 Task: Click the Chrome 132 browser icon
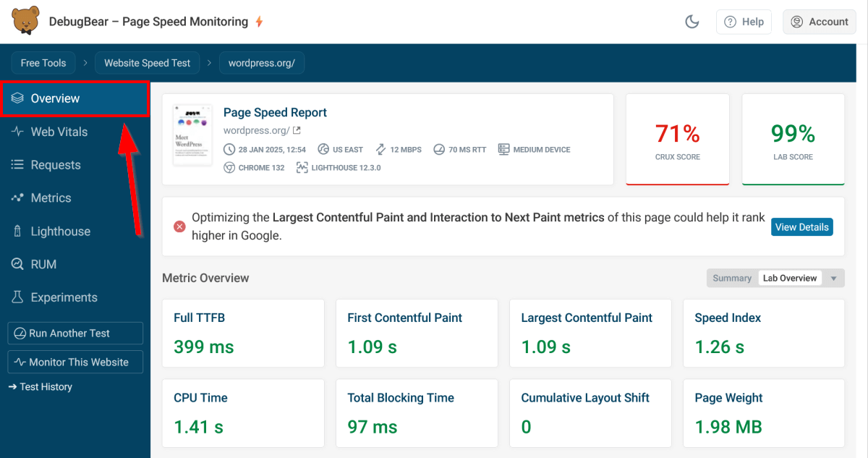pos(229,167)
